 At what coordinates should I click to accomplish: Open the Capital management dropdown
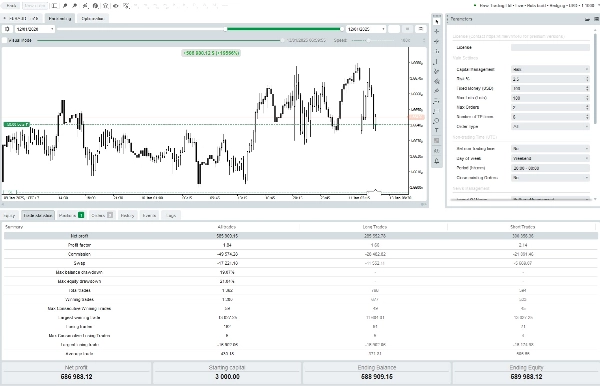550,69
